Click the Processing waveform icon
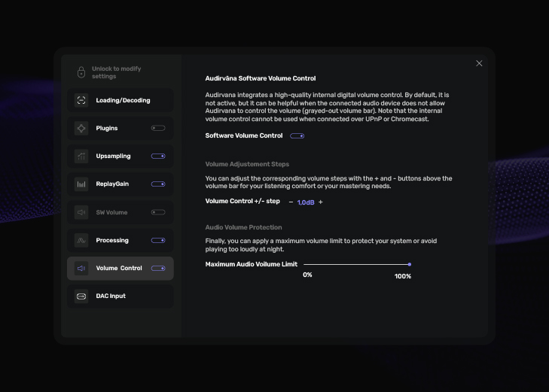The height and width of the screenshot is (392, 549). pyautogui.click(x=81, y=240)
